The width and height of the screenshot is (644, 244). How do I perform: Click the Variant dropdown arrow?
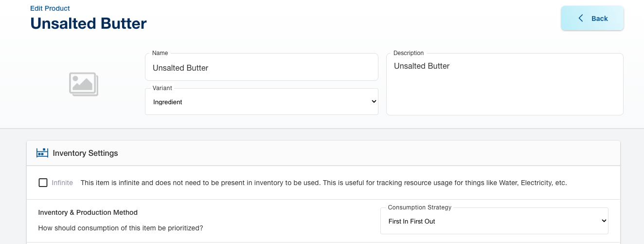374,101
